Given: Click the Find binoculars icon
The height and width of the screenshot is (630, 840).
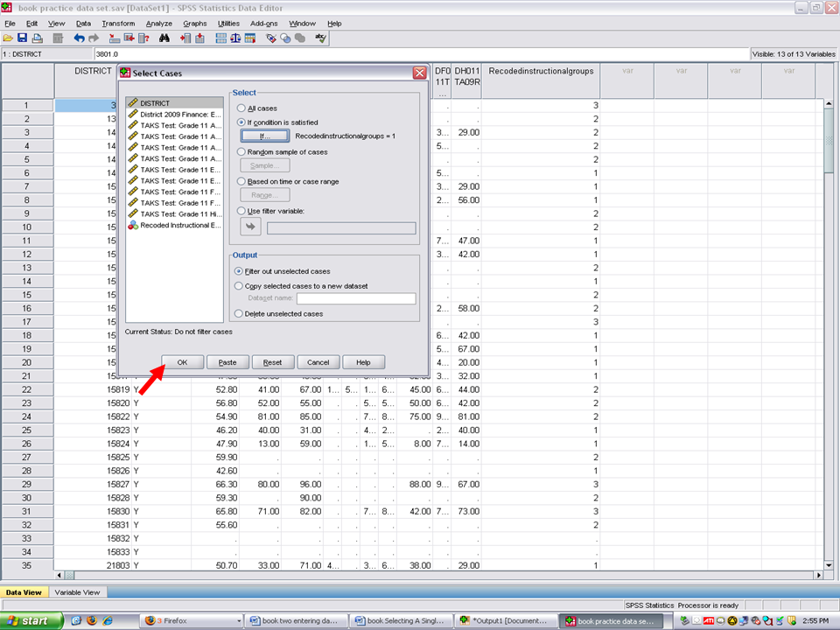Looking at the screenshot, I should 164,38.
